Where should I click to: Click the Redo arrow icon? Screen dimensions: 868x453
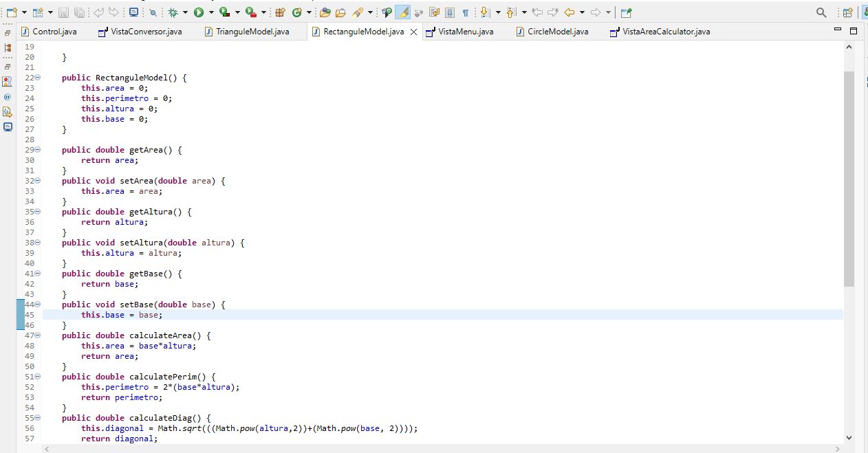[113, 12]
